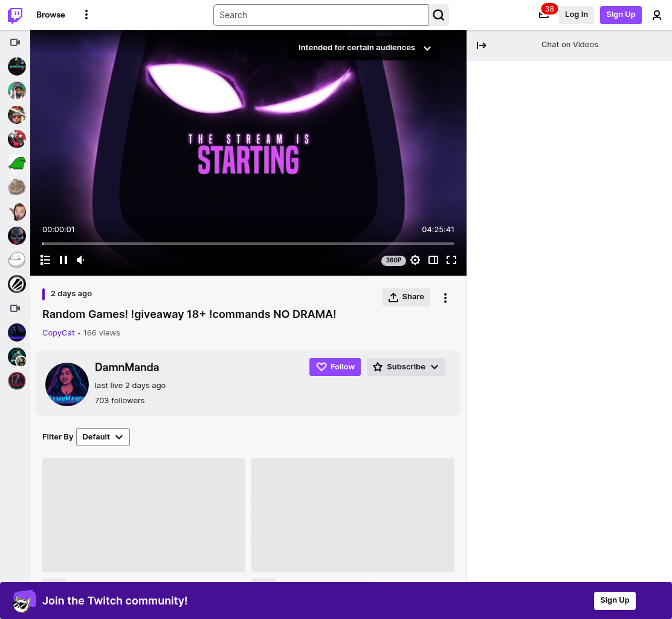Click the video title 'Random Games! !giveaway 18+'
This screenshot has height=619, width=672.
[x=189, y=314]
